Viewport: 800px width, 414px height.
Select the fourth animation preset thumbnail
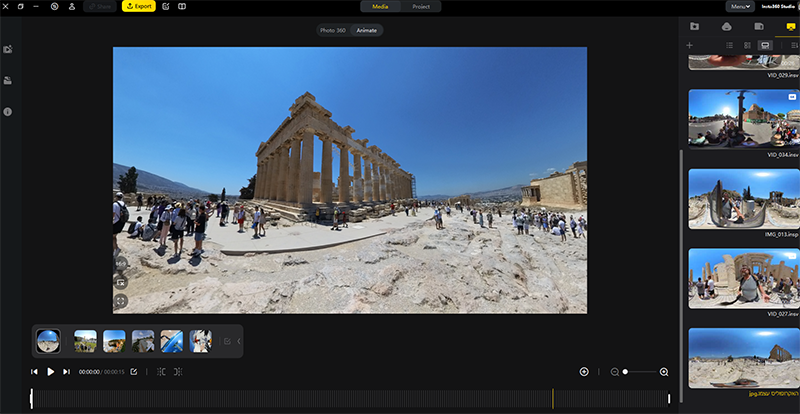(x=143, y=341)
